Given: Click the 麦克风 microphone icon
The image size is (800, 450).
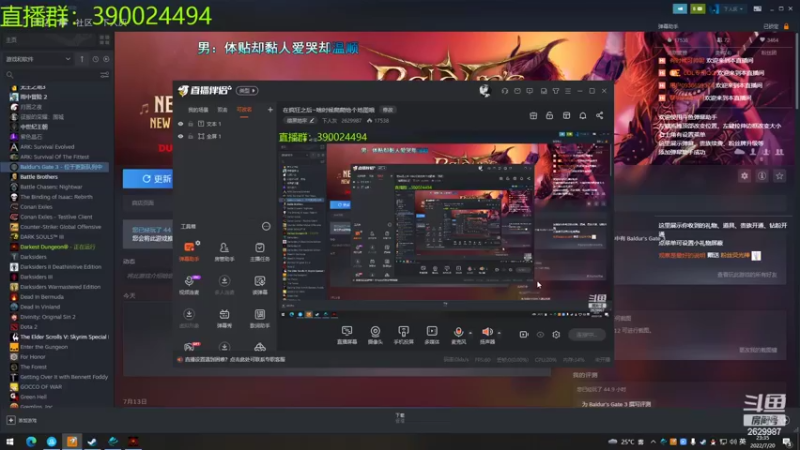Looking at the screenshot, I should [x=458, y=333].
